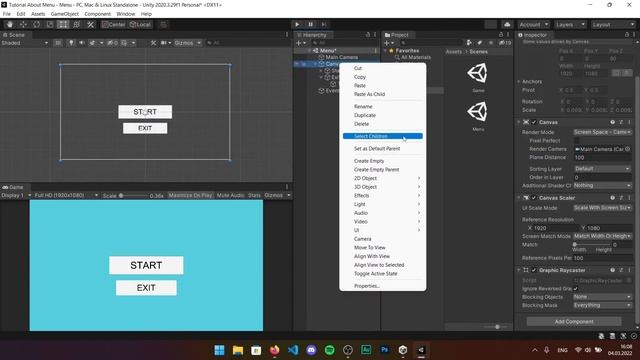Image resolution: width=640 pixels, height=360 pixels.
Task: Open Scene view Gizmos dropdown
Action: pyautogui.click(x=187, y=43)
